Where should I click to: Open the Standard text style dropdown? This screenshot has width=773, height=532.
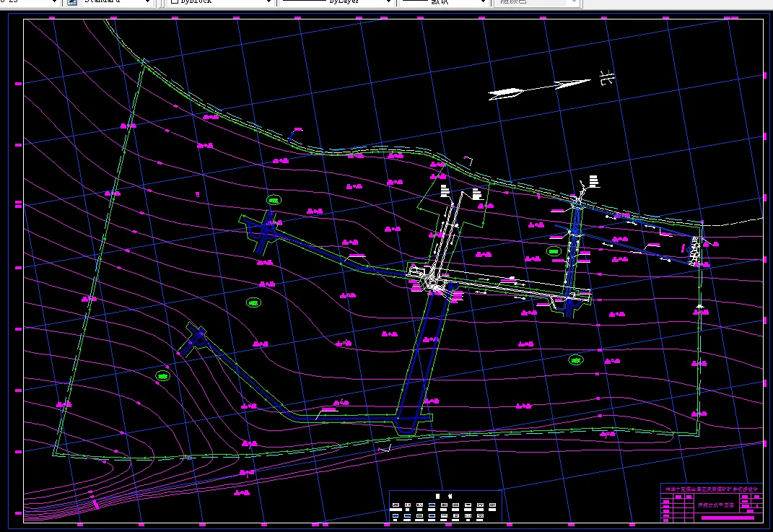pyautogui.click(x=116, y=2)
